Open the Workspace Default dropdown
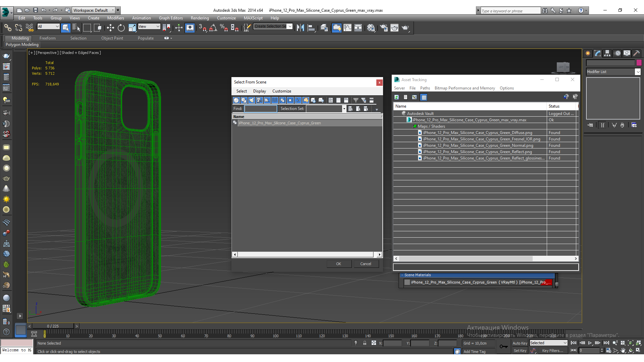 click(94, 10)
